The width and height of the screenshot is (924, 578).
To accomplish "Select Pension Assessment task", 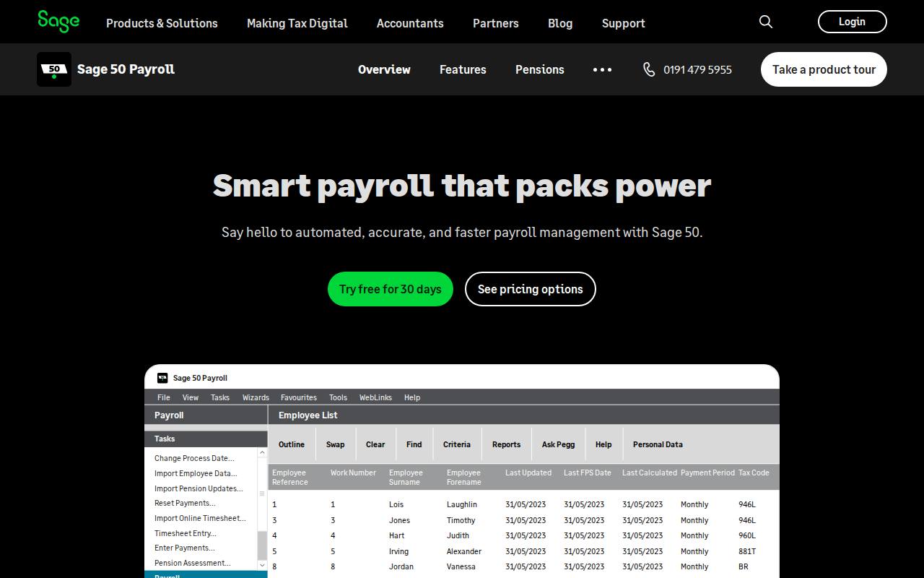I will 193,563.
